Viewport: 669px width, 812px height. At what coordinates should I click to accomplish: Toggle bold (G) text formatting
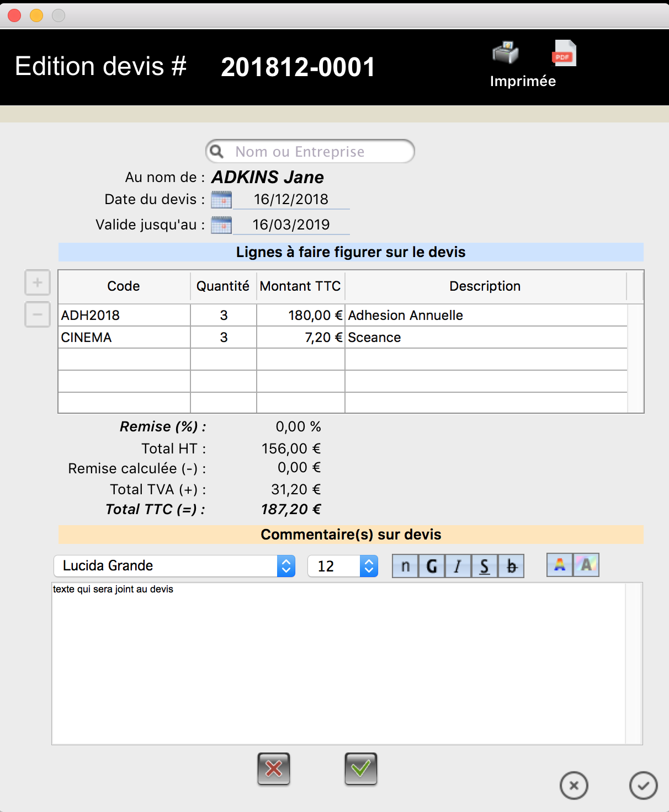click(x=432, y=566)
